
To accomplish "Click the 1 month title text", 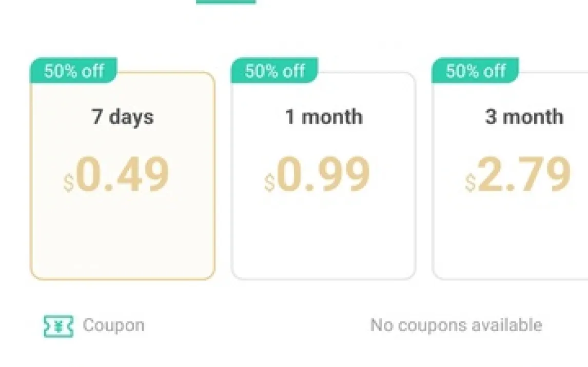I will tap(324, 117).
